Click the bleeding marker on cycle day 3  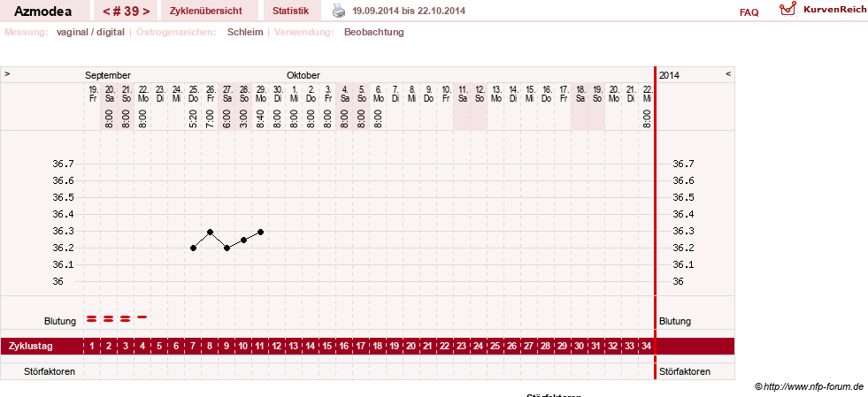click(126, 318)
